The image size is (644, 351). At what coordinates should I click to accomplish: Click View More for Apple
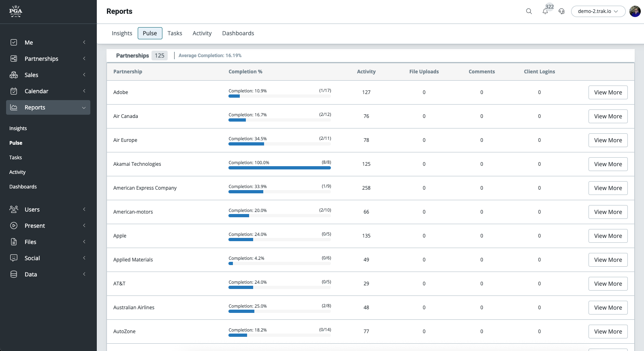pyautogui.click(x=608, y=236)
